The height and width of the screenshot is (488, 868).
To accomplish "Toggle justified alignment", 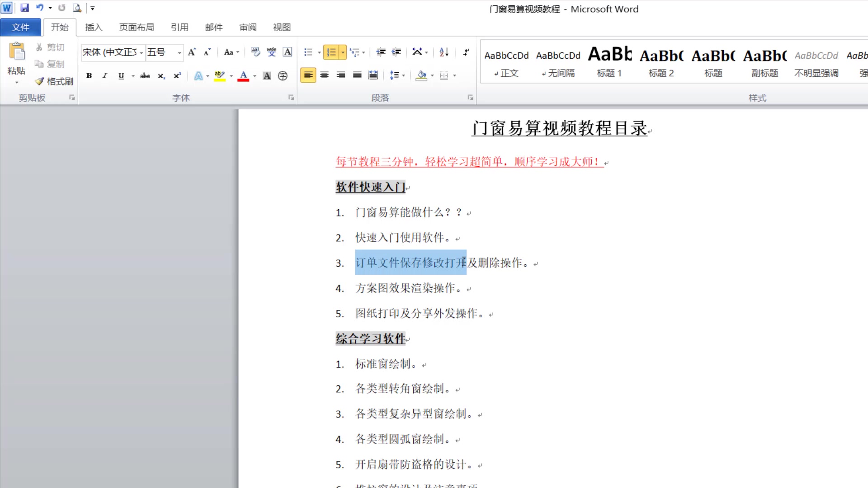I will 357,75.
